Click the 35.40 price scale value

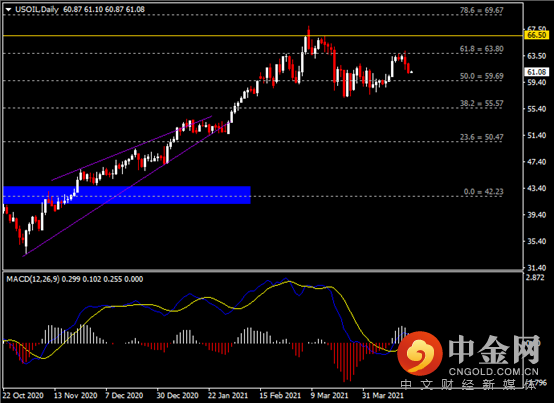(536, 241)
